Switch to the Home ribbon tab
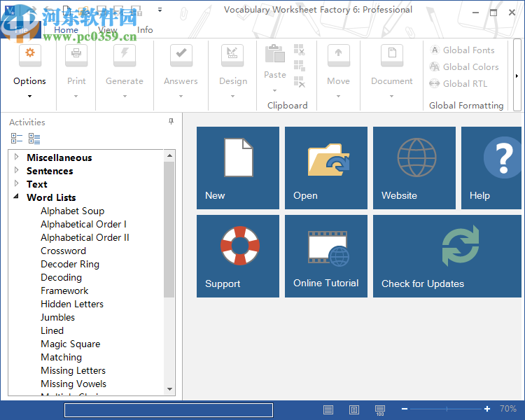Image resolution: width=525 pixels, height=420 pixels. [66, 30]
